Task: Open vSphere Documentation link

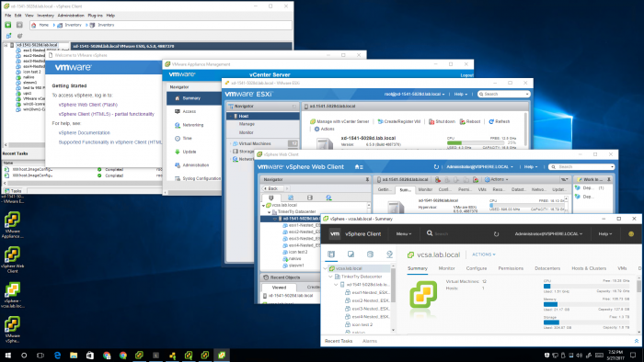Action: tap(85, 133)
